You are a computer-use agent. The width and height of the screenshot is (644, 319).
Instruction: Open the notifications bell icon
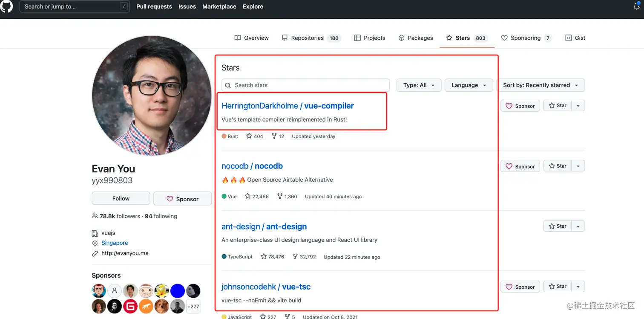637,6
